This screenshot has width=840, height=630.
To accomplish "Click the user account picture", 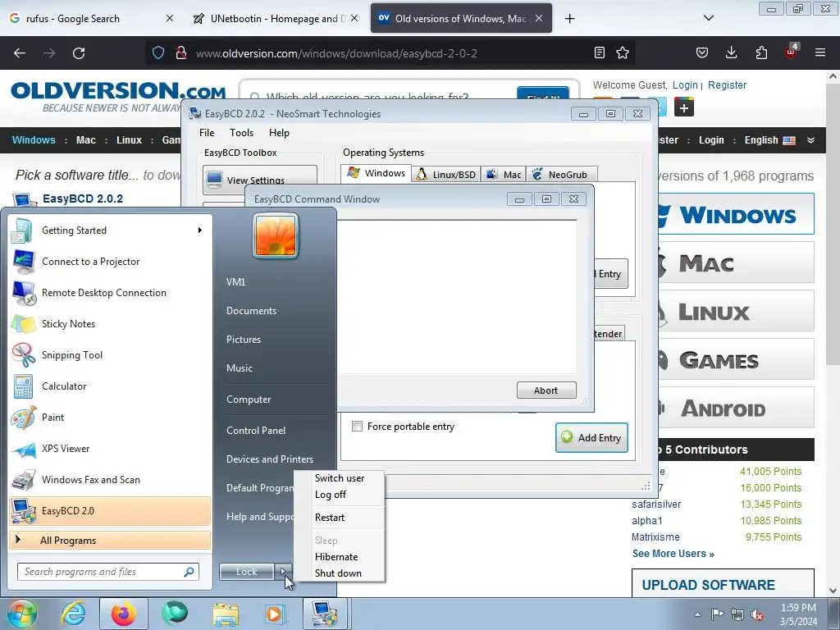I will pos(276,235).
